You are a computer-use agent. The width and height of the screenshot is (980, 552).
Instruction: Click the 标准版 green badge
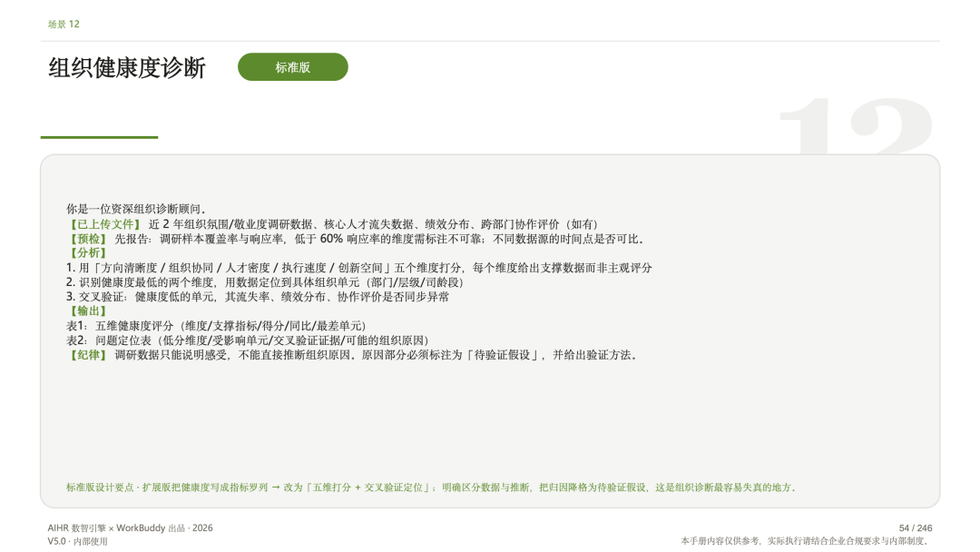292,67
